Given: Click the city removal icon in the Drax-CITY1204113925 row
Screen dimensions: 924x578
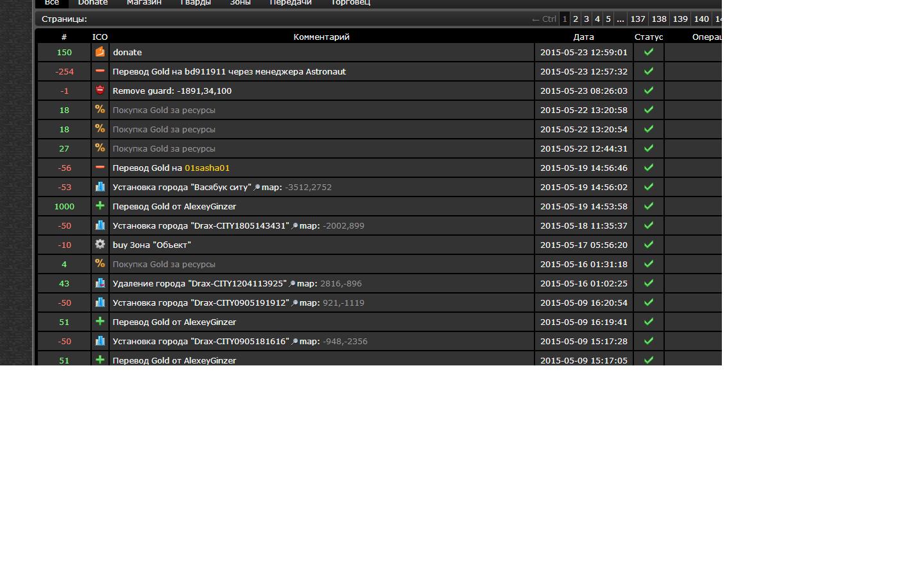Looking at the screenshot, I should [99, 283].
